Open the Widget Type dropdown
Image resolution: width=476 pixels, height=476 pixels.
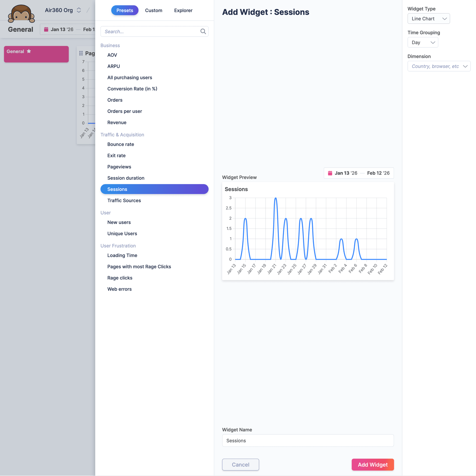coord(428,19)
